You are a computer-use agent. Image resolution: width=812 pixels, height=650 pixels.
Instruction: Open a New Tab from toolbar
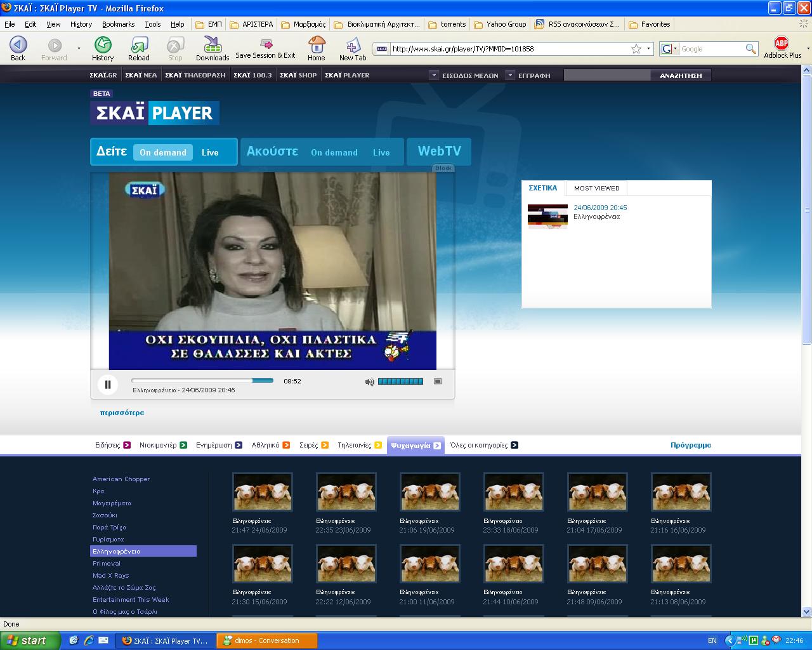click(x=352, y=48)
